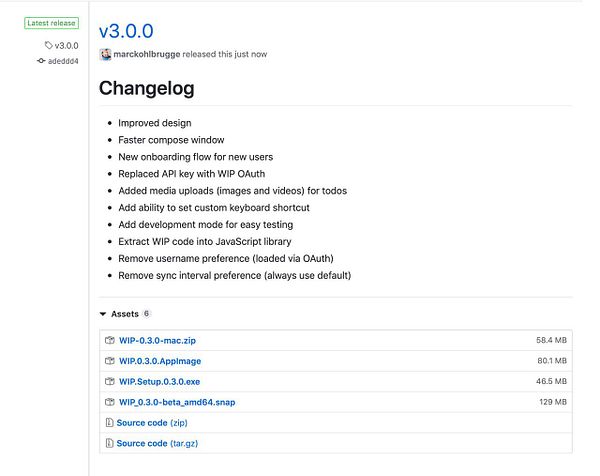This screenshot has height=476, width=600.
Task: Download WIP.Setup.0.3.0.exe installer
Action: (166, 382)
